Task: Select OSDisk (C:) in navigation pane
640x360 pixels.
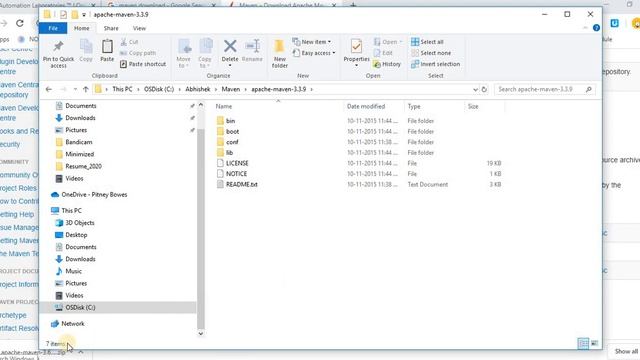Action: (80, 307)
